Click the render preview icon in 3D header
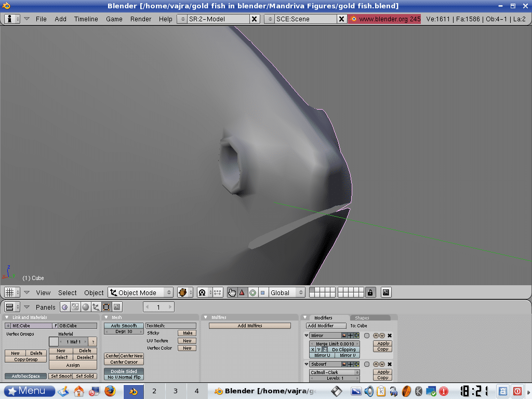The image size is (532, 399). click(386, 292)
